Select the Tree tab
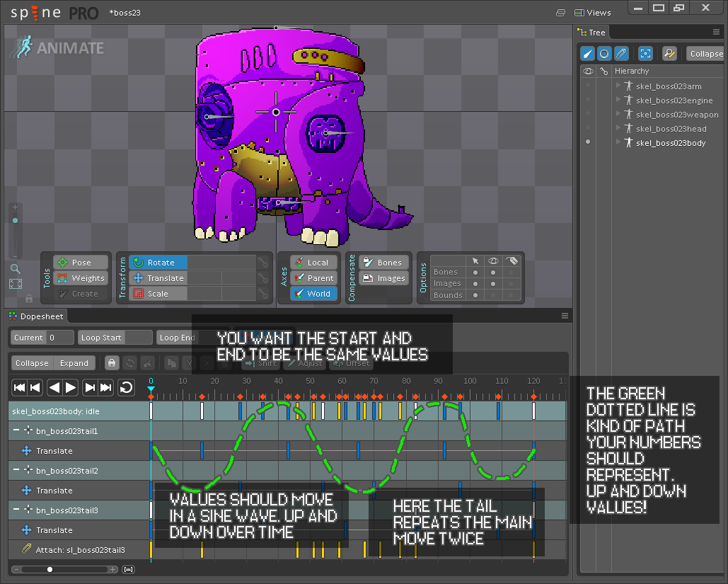Screen dimensions: 728x584 tap(592, 33)
